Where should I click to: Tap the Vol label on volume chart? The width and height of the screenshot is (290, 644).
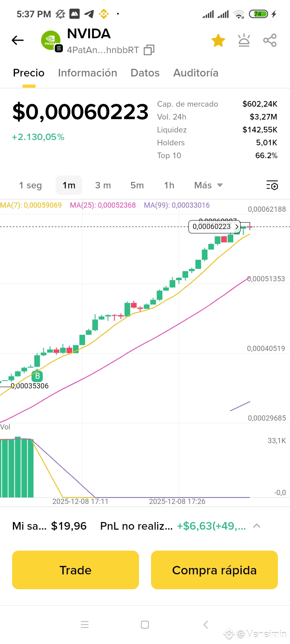click(5, 427)
